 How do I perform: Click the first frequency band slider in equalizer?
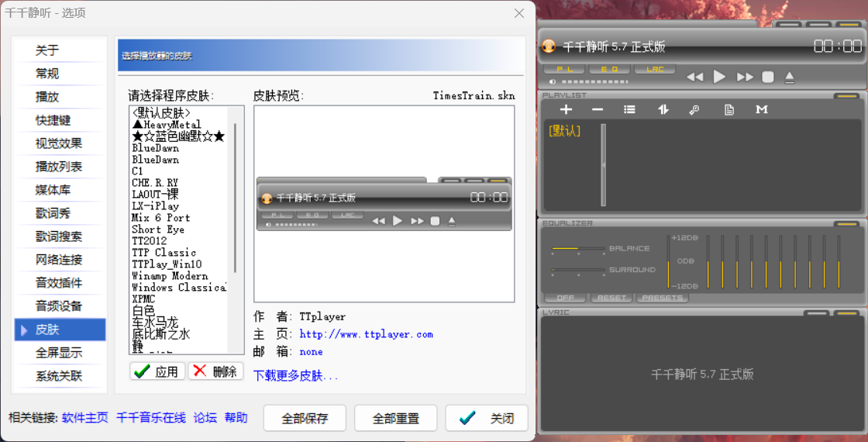(x=708, y=261)
